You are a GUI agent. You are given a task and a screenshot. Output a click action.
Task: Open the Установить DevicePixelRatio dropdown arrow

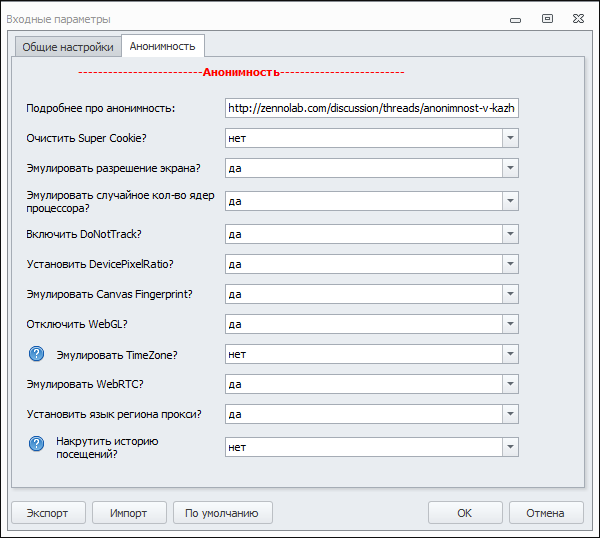pos(510,264)
